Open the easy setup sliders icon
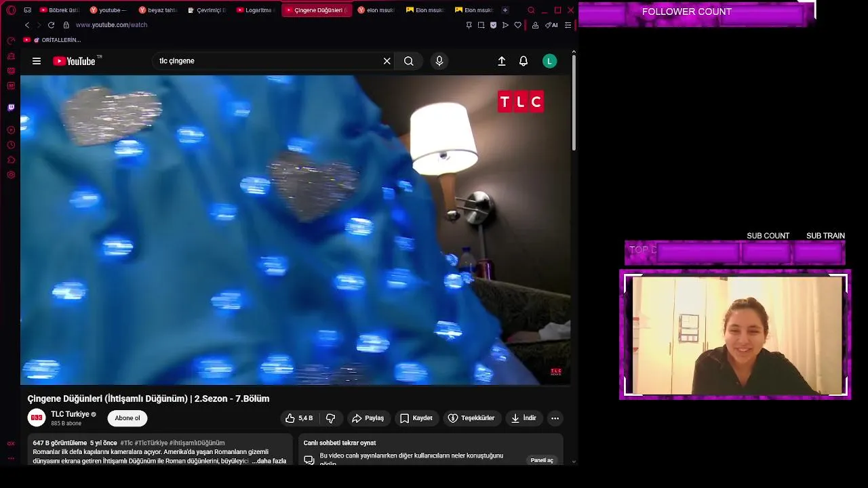Image resolution: width=868 pixels, height=488 pixels. [x=568, y=25]
